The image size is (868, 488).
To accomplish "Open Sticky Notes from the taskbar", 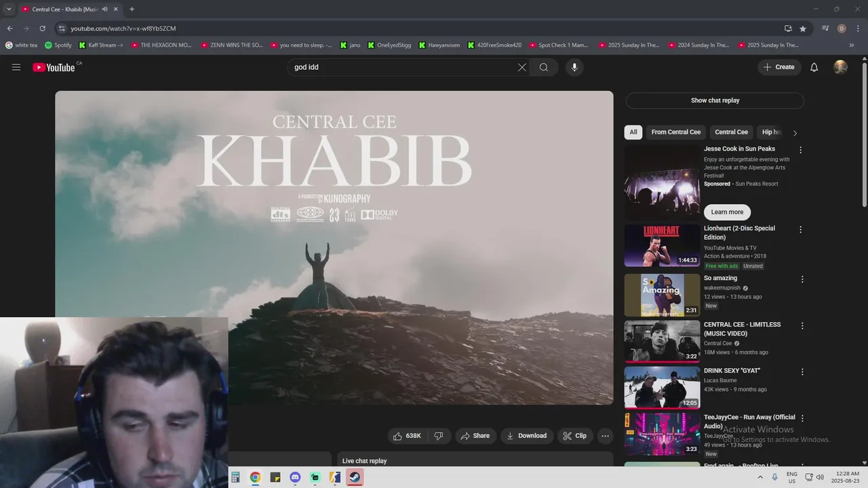I will coord(275,477).
